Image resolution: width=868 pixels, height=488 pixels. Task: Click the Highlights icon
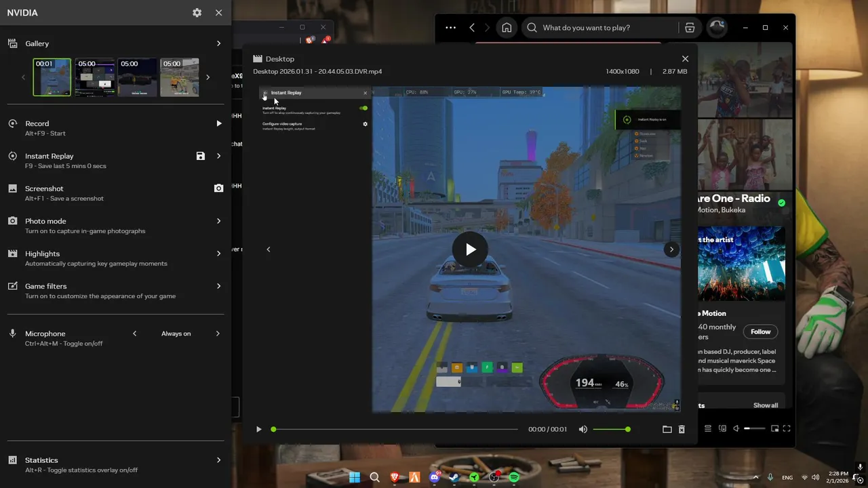click(x=12, y=253)
